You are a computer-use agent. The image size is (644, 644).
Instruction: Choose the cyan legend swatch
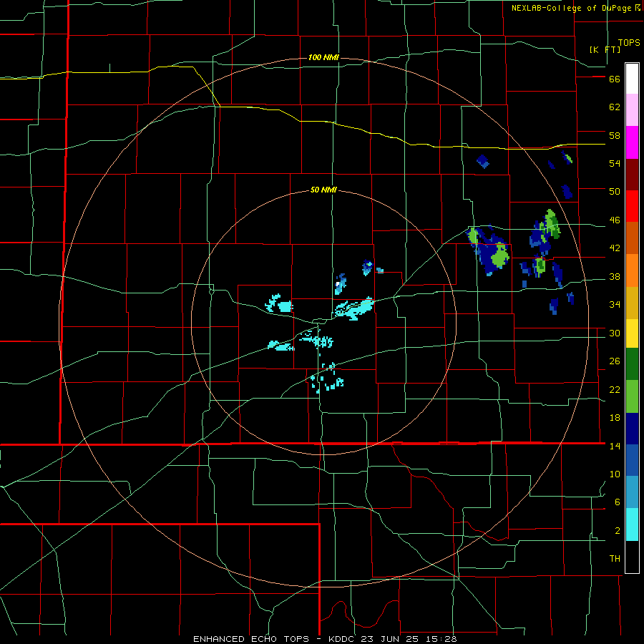[632, 525]
